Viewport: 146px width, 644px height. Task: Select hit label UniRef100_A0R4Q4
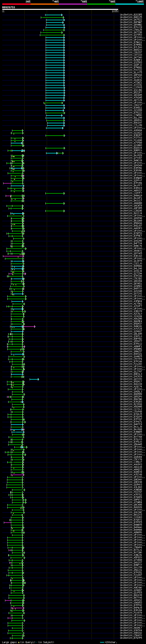(x=131, y=130)
